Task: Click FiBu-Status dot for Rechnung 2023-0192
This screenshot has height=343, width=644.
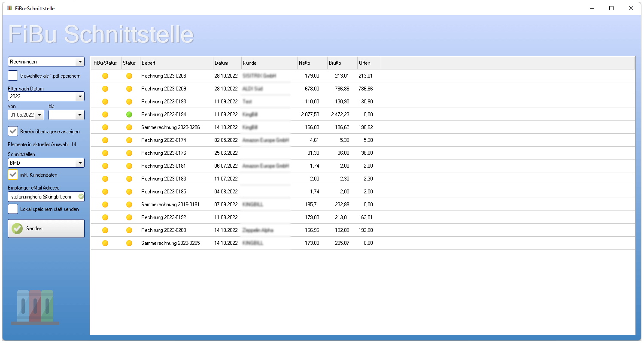Action: point(105,217)
